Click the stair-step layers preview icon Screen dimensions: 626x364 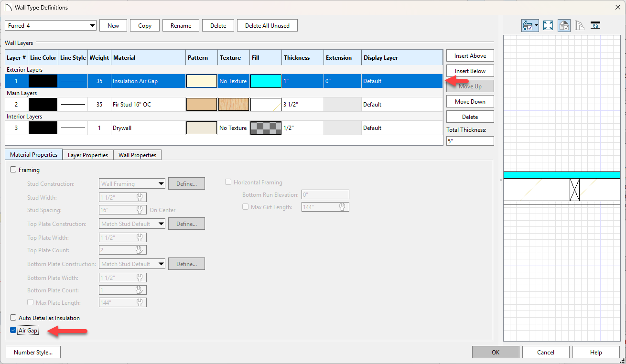click(x=580, y=25)
